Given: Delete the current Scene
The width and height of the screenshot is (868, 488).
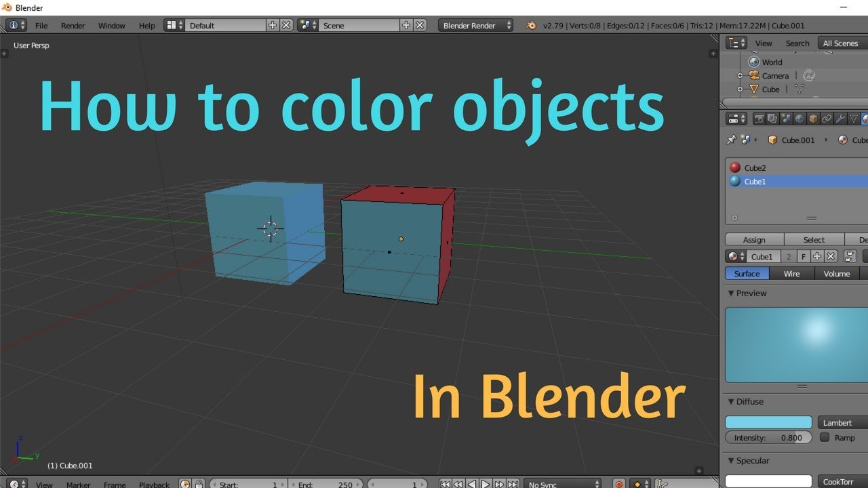Looking at the screenshot, I should tap(420, 25).
